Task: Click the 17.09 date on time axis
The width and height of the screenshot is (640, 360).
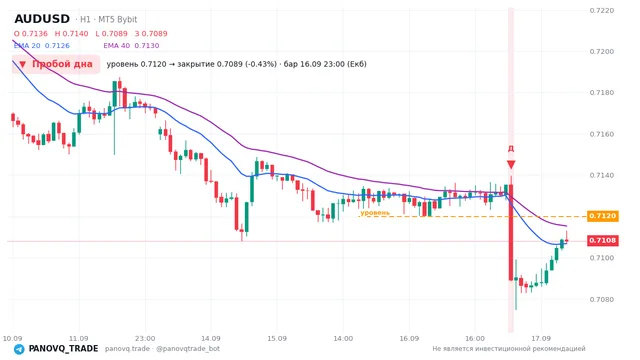Action: coord(541,338)
